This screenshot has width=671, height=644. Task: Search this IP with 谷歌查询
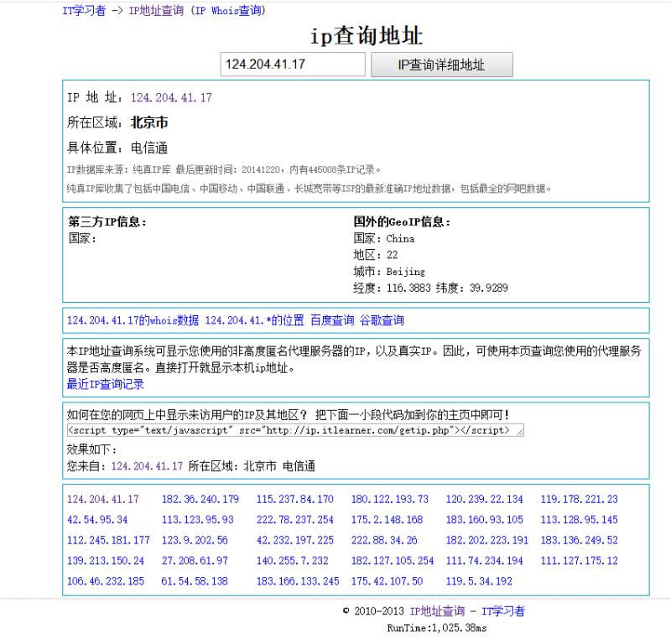pos(382,319)
